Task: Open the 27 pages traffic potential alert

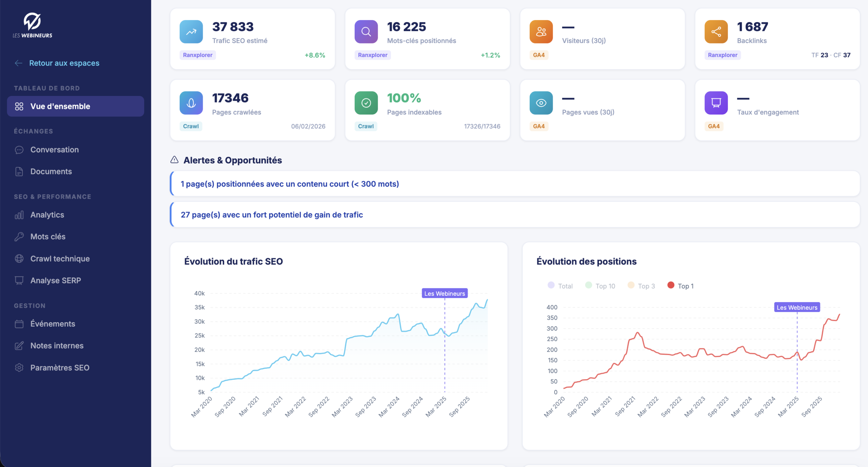Action: [515, 215]
